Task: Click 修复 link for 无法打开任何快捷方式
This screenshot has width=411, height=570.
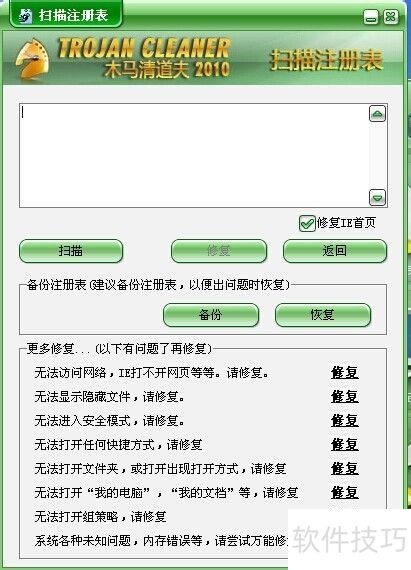Action: pyautogui.click(x=344, y=445)
